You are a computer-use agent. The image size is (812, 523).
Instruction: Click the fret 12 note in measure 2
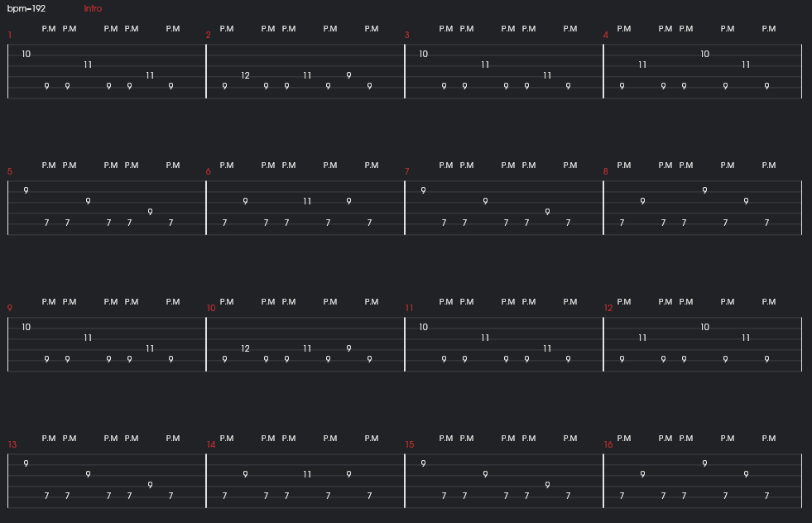click(x=246, y=75)
